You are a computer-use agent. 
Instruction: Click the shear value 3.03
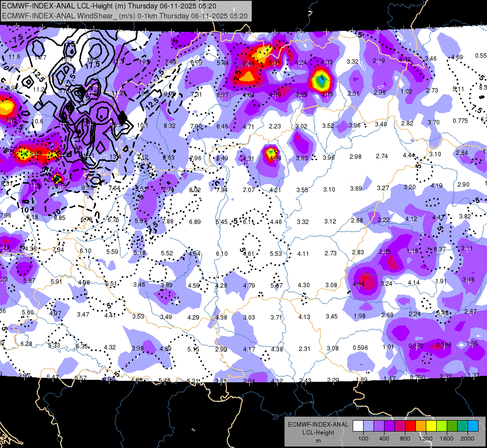tap(249, 318)
